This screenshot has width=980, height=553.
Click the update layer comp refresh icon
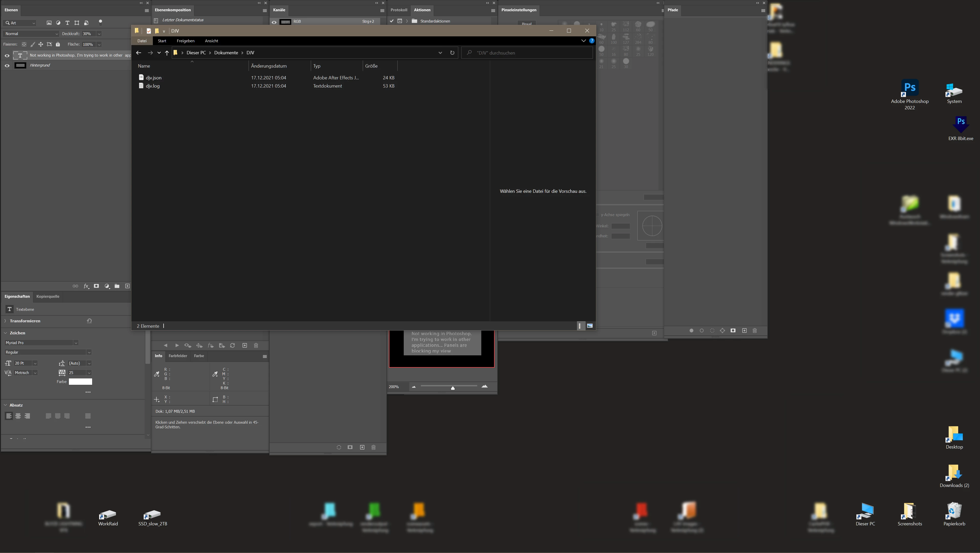(232, 345)
